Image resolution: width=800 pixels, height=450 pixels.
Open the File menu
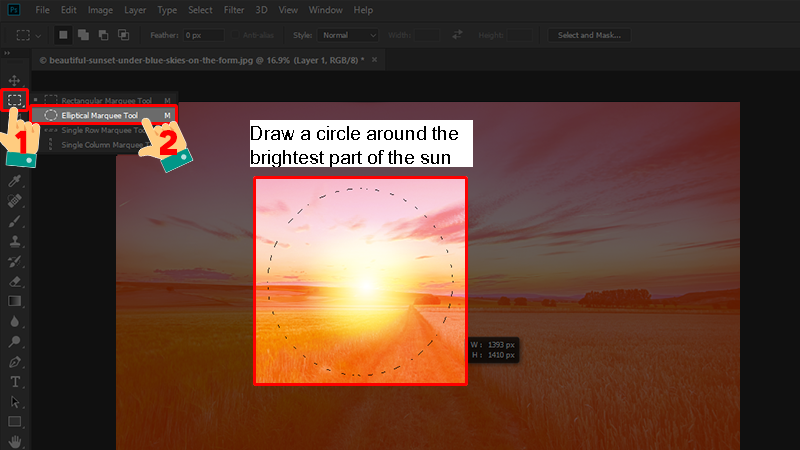(x=42, y=10)
